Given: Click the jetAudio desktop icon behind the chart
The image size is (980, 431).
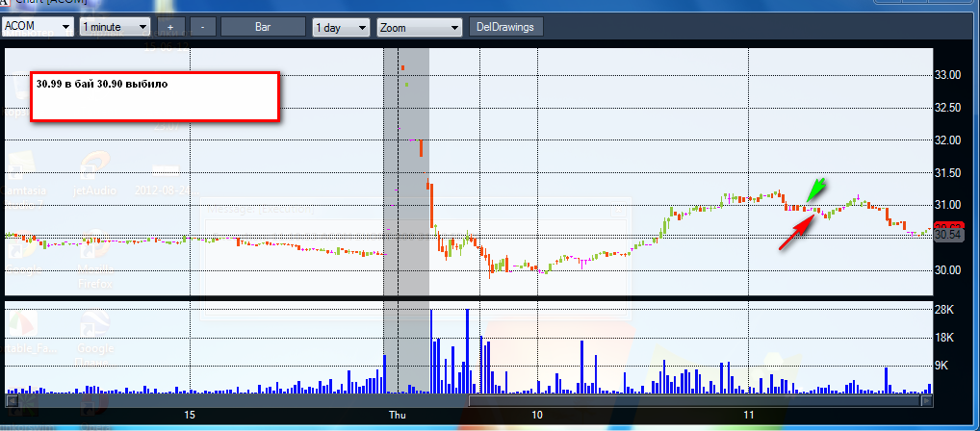Looking at the screenshot, I should coord(95,173).
